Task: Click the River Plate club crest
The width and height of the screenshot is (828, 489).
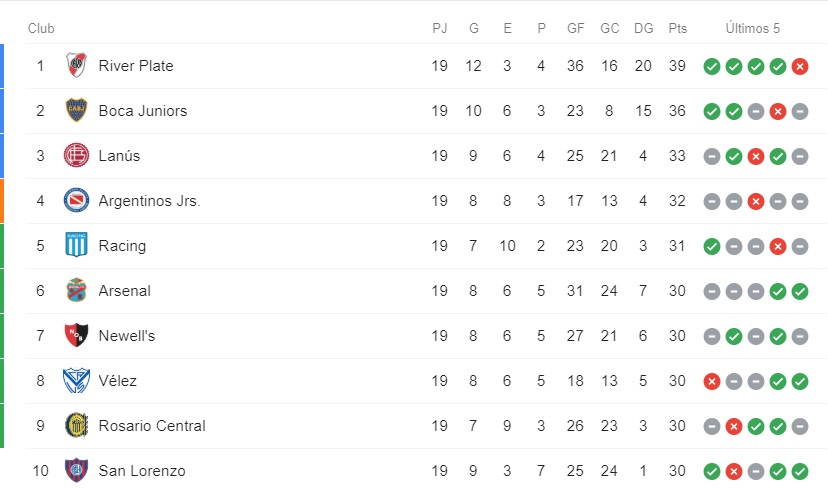Action: coord(76,66)
